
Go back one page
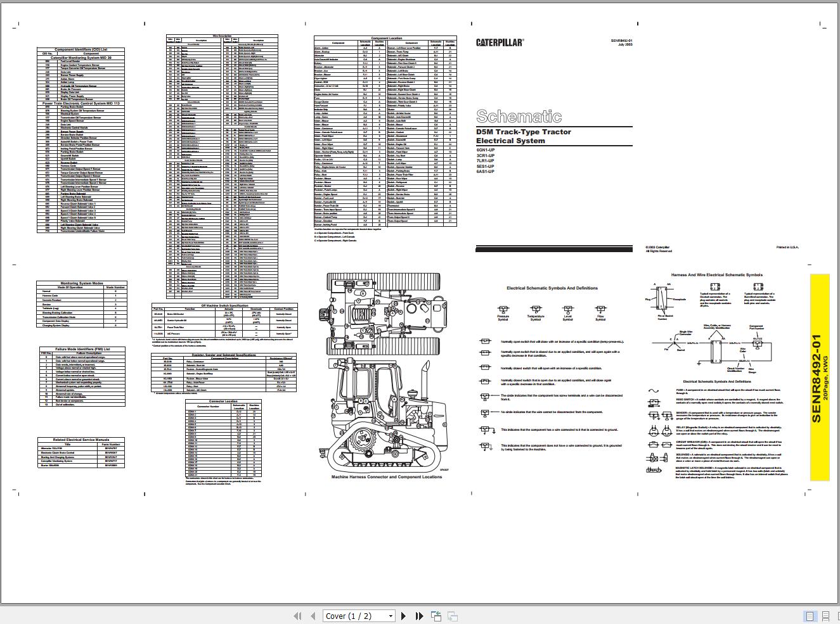pyautogui.click(x=313, y=615)
